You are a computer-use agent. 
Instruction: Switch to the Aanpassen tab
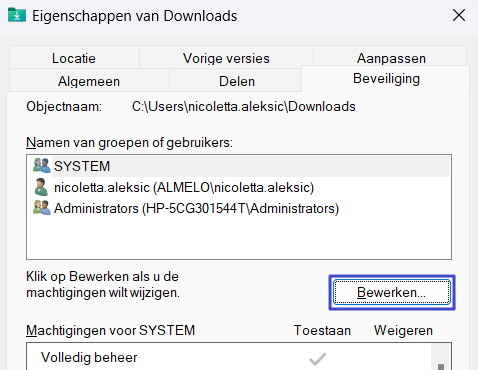click(x=391, y=58)
